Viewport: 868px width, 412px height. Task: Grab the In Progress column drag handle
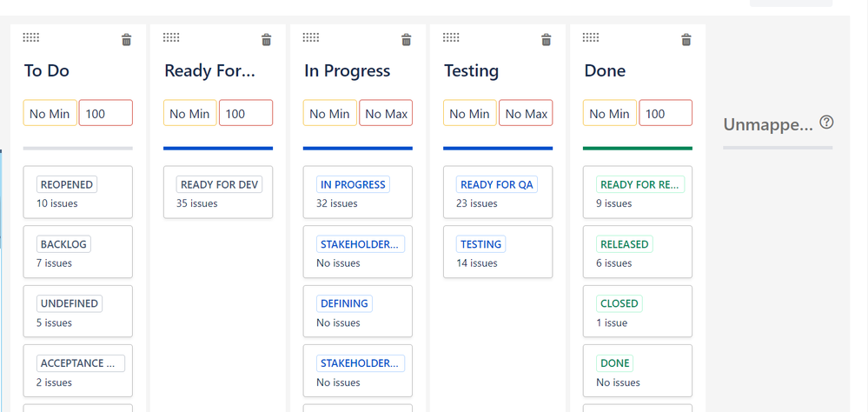pos(311,37)
